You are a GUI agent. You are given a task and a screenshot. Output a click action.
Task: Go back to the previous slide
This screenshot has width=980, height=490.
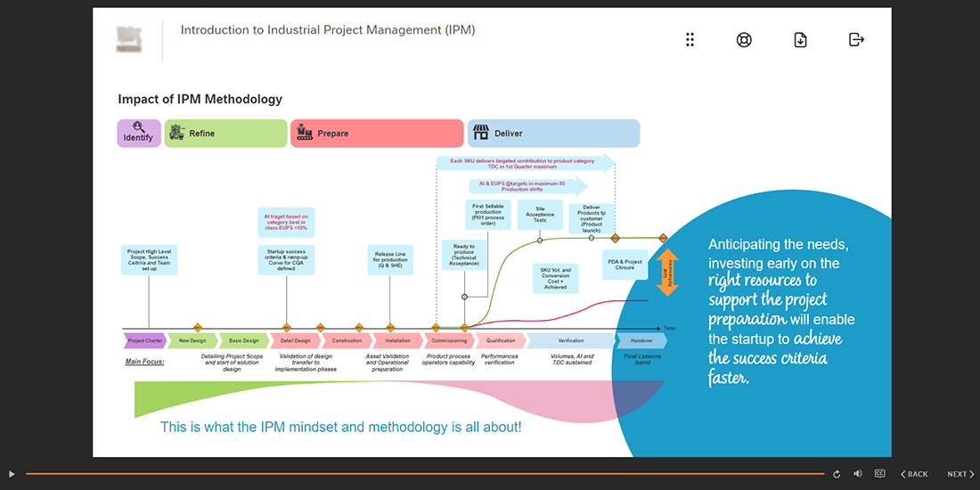913,474
